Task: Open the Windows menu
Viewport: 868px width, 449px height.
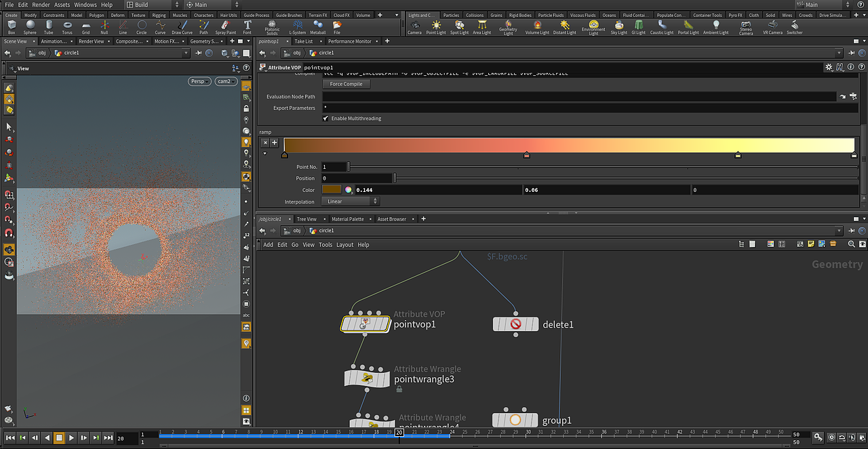Action: point(85,5)
